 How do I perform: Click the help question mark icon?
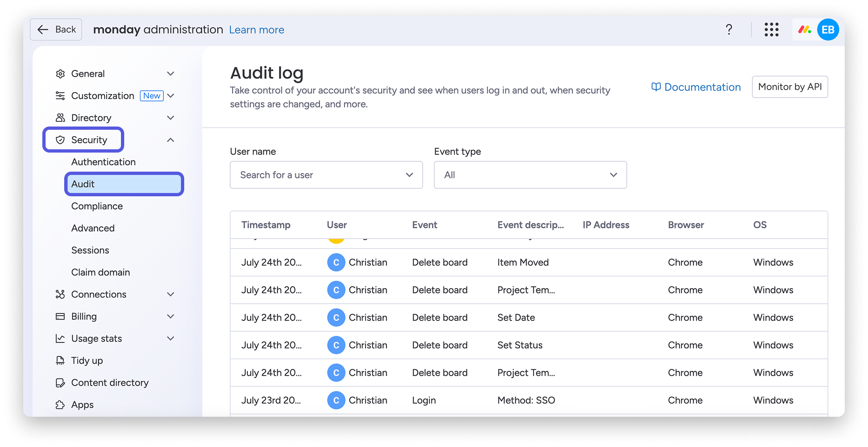point(729,30)
